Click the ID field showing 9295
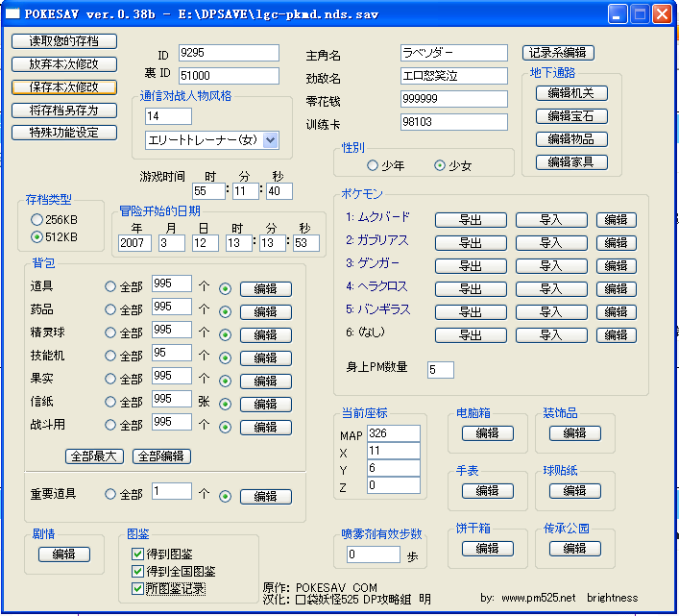 (229, 53)
